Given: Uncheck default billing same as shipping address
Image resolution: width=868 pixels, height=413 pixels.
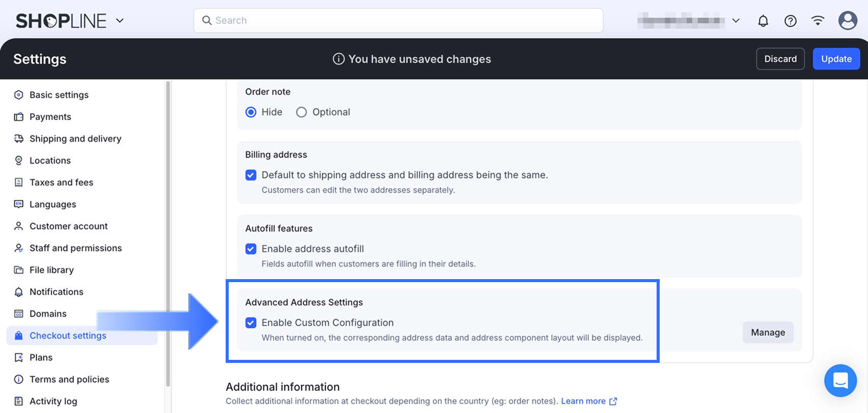Looking at the screenshot, I should tap(251, 175).
